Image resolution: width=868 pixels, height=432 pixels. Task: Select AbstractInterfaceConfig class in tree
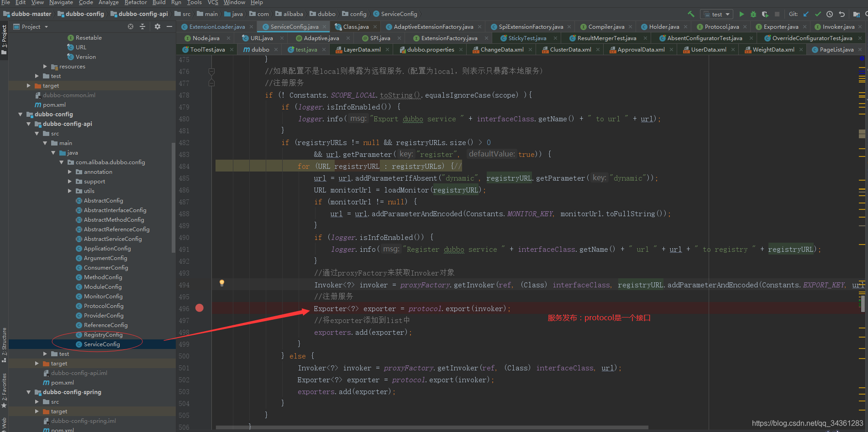(x=115, y=210)
